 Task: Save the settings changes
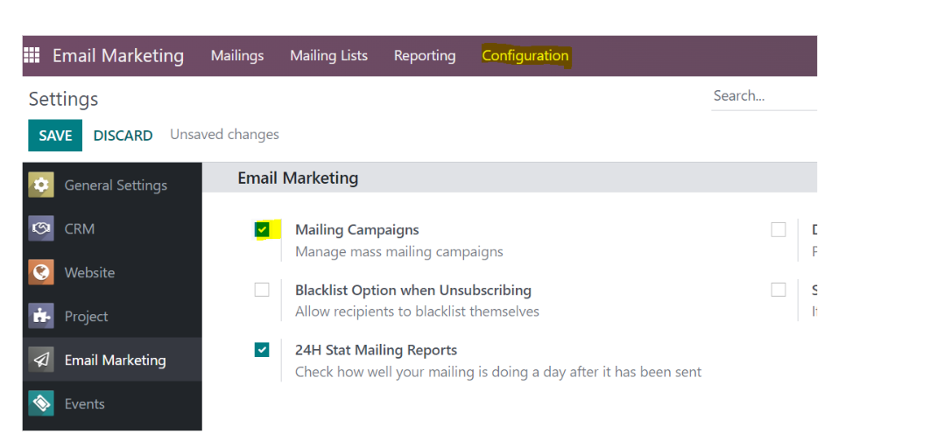(x=55, y=135)
